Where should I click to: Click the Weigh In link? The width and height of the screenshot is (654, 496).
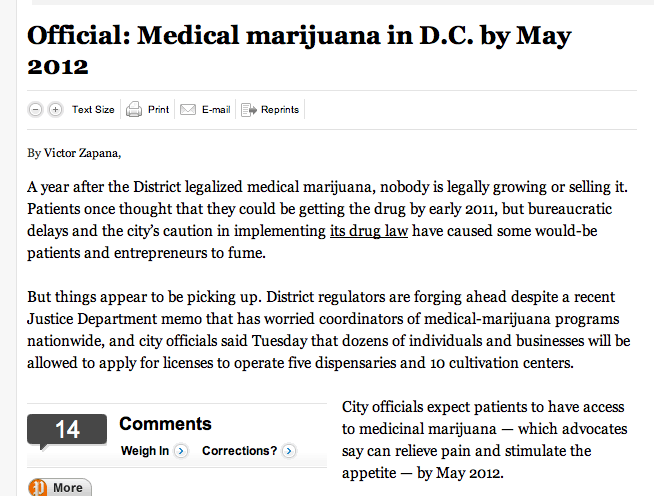[x=145, y=451]
